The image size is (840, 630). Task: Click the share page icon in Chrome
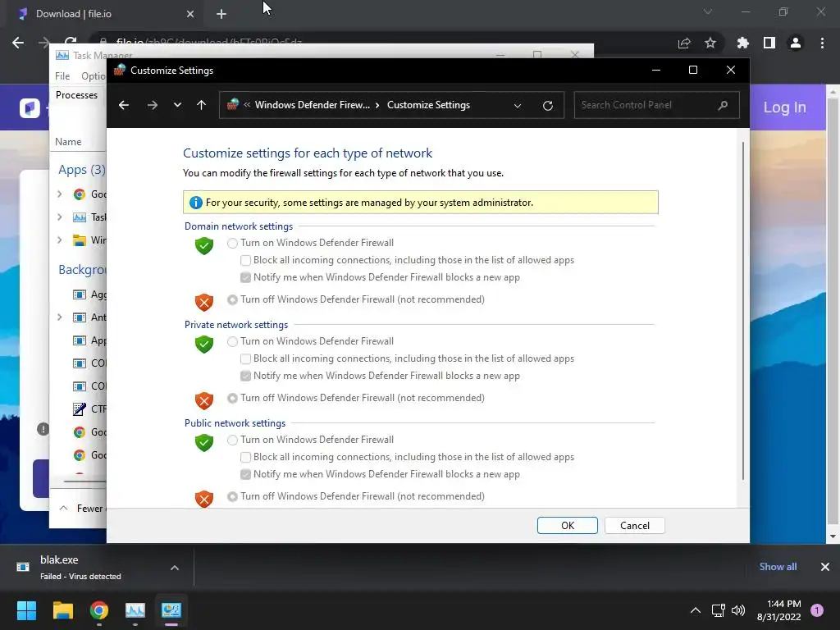(684, 43)
